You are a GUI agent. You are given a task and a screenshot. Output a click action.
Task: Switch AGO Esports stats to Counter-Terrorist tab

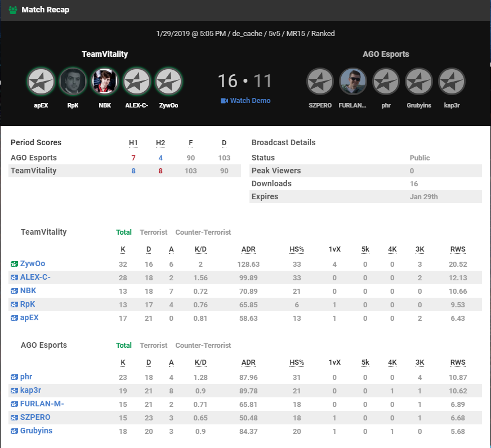point(203,346)
